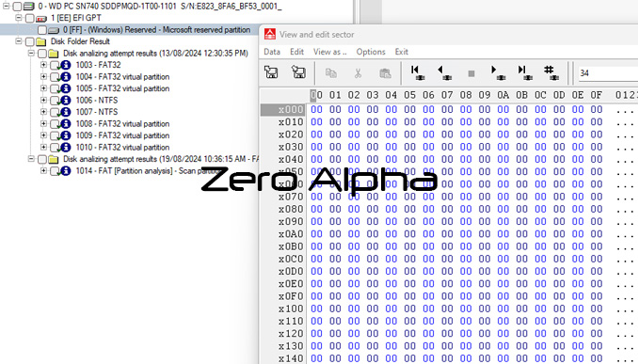
Task: Click the blue info icon of 1003 - FAT32
Action: click(x=66, y=65)
